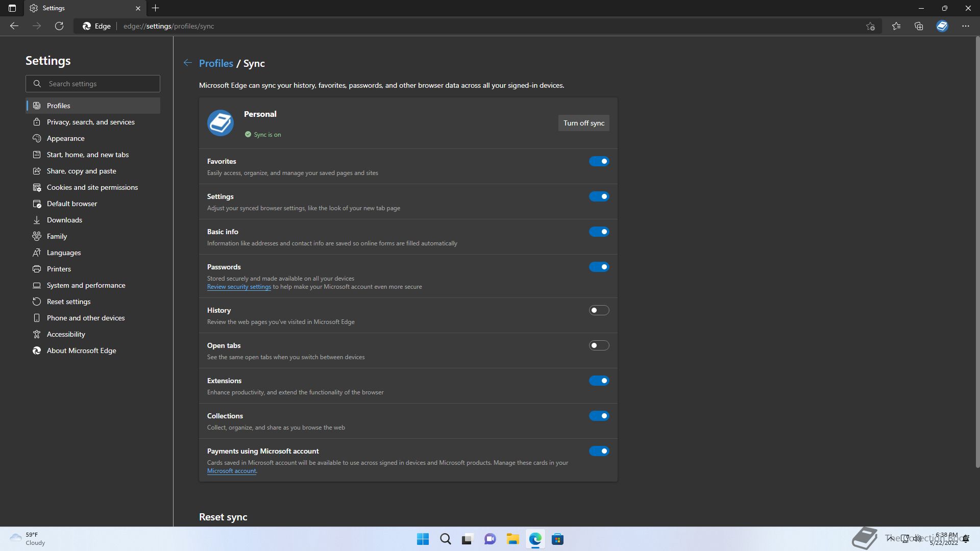Click the Reset settings icon
Viewport: 980px width, 551px height.
click(x=37, y=302)
